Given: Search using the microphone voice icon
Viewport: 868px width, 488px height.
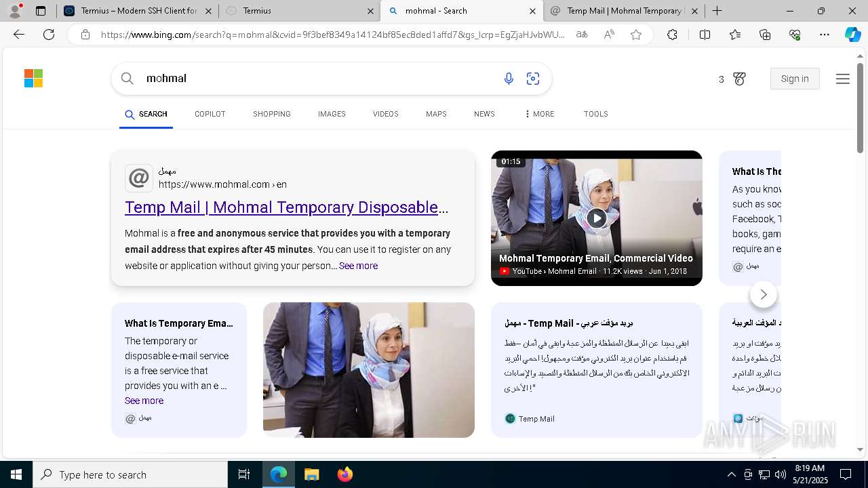Looking at the screenshot, I should click(x=509, y=79).
